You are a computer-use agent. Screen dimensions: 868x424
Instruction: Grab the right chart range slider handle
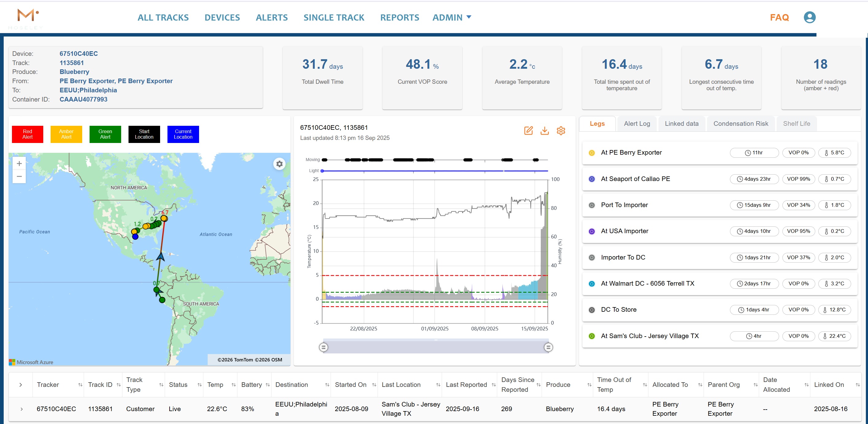548,347
